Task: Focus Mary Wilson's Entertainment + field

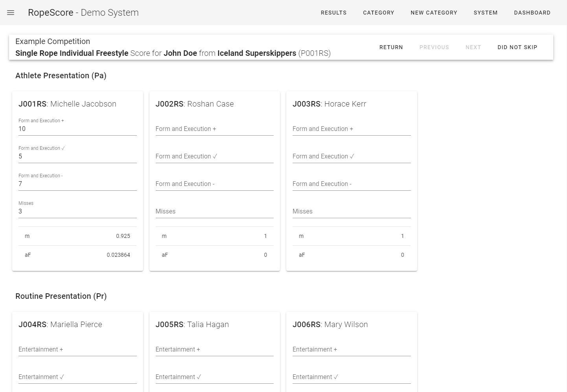Action: (x=351, y=350)
